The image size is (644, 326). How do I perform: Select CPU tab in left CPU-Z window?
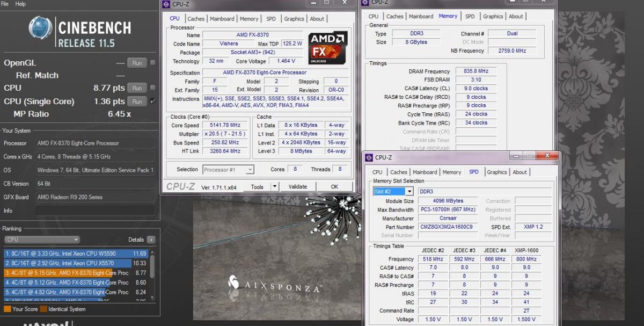(x=175, y=18)
